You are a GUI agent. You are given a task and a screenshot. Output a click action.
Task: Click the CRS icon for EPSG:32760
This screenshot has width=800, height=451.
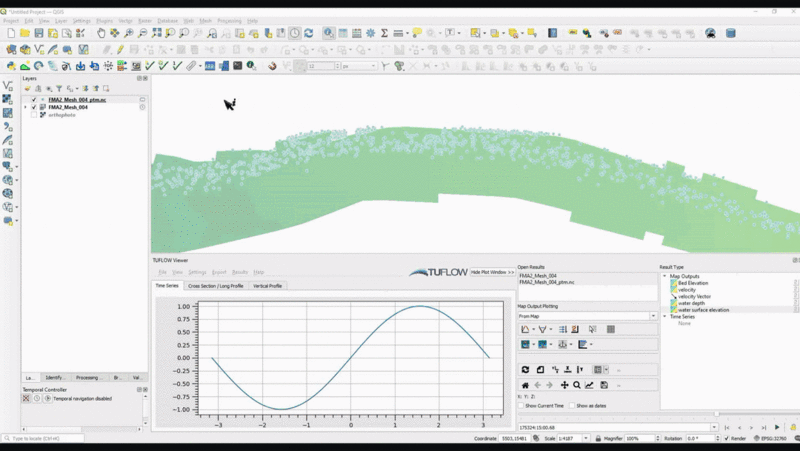tap(757, 438)
